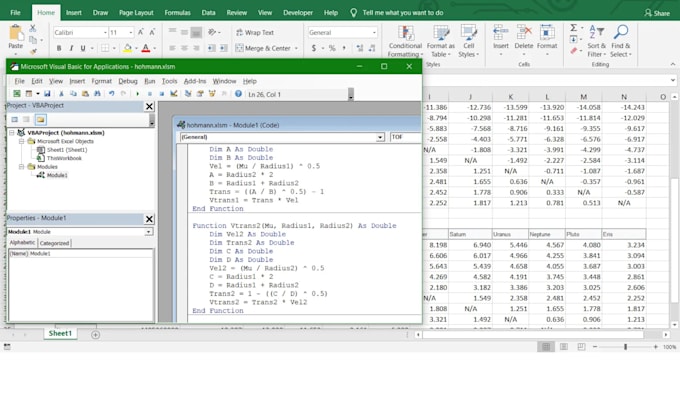Image resolution: width=680 pixels, height=409 pixels.
Task: Switch to Normal view icon in status bar
Action: [546, 347]
